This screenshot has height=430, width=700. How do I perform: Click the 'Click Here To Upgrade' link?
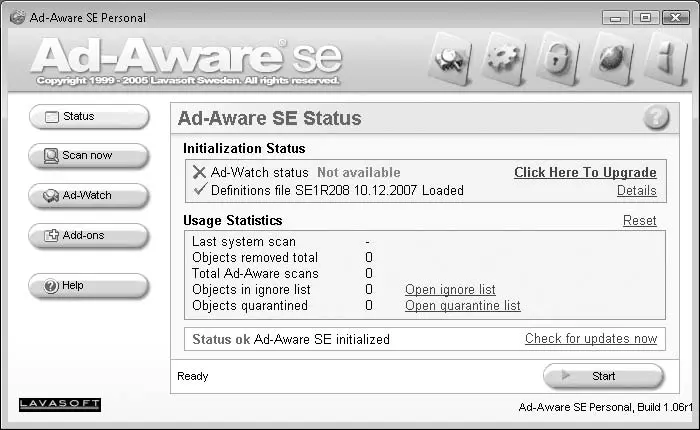[585, 172]
